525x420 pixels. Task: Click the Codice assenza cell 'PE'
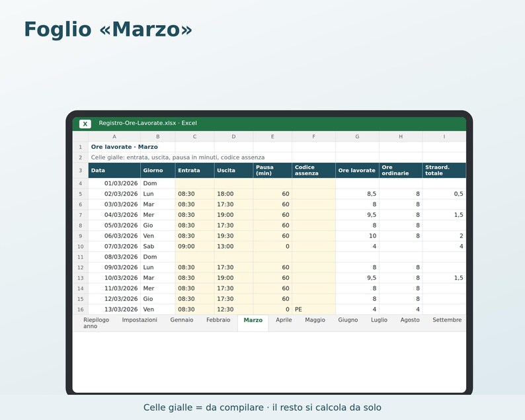(313, 310)
